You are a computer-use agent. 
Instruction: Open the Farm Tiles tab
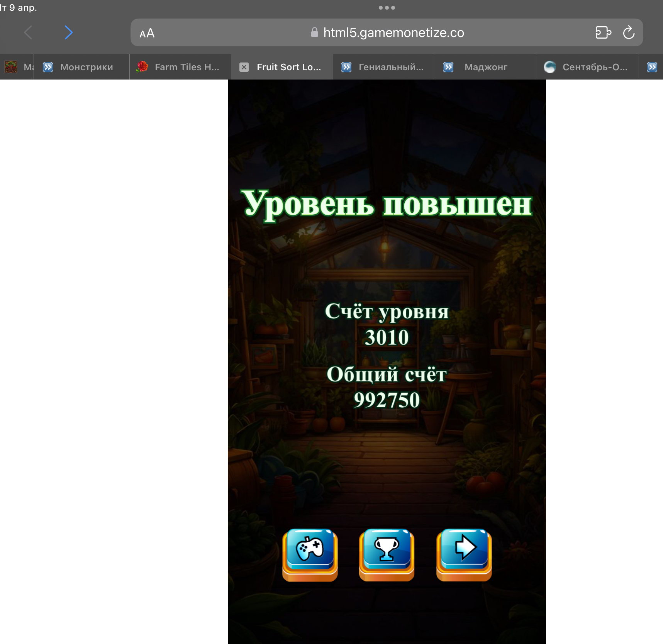(x=187, y=66)
